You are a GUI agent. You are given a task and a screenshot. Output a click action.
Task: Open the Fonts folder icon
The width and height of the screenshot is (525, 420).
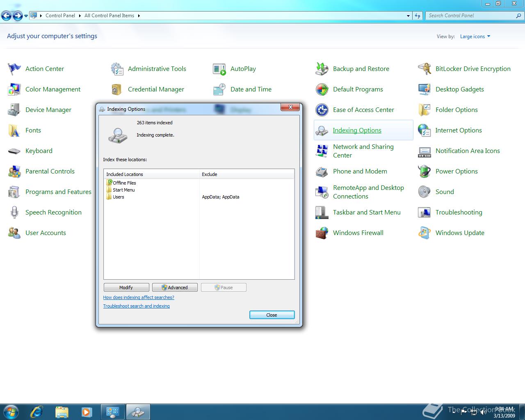(x=14, y=130)
